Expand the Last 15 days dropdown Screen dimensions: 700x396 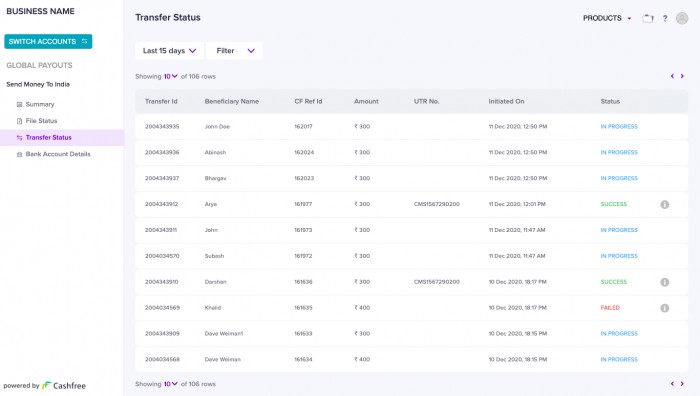pyautogui.click(x=169, y=51)
